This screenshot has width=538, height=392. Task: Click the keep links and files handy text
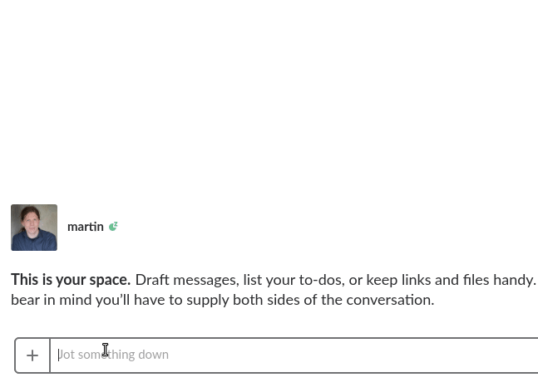[451, 280]
